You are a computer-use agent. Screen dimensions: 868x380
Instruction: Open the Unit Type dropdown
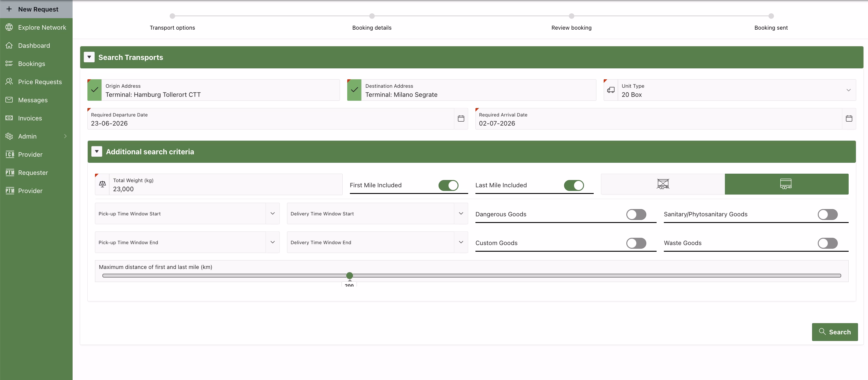[848, 90]
